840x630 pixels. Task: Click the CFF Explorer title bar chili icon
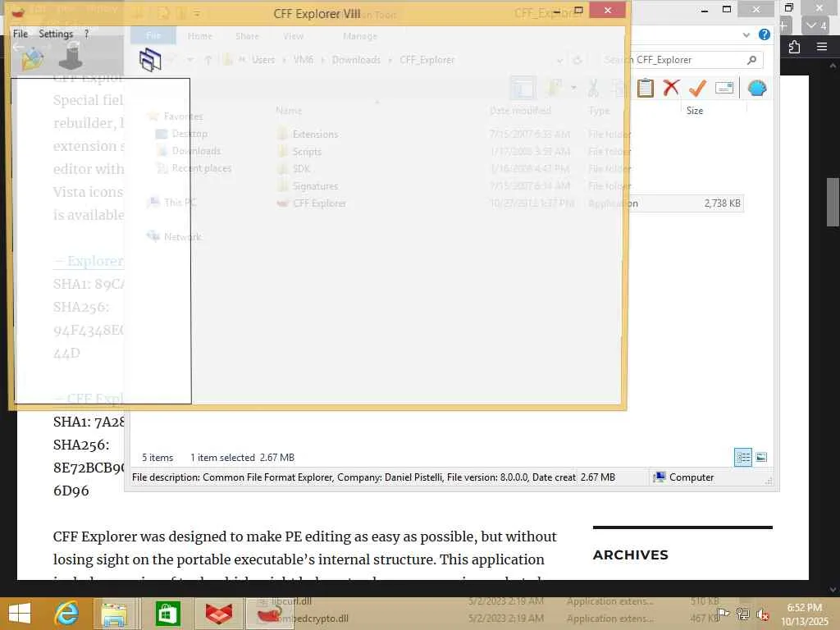18,11
